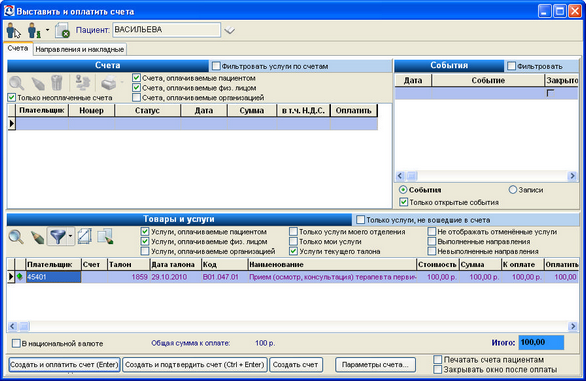This screenshot has height=381, width=586.
Task: Click the greyed pencil edit icon in Счета
Action: click(38, 83)
